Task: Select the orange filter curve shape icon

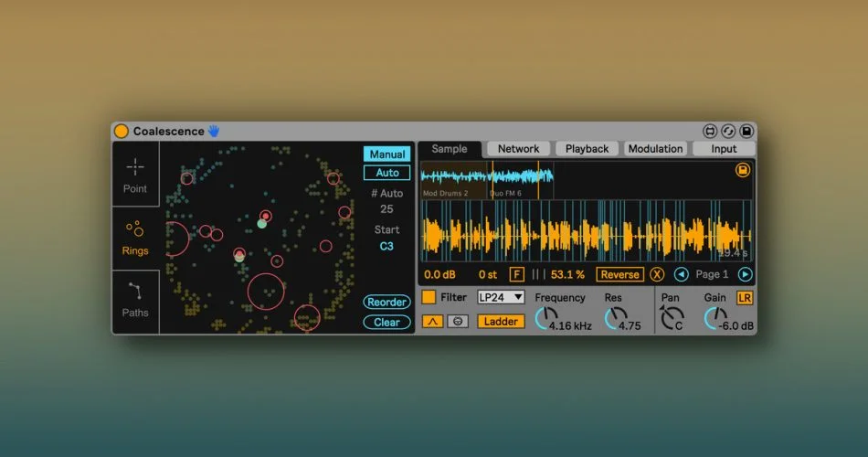Action: [x=432, y=322]
